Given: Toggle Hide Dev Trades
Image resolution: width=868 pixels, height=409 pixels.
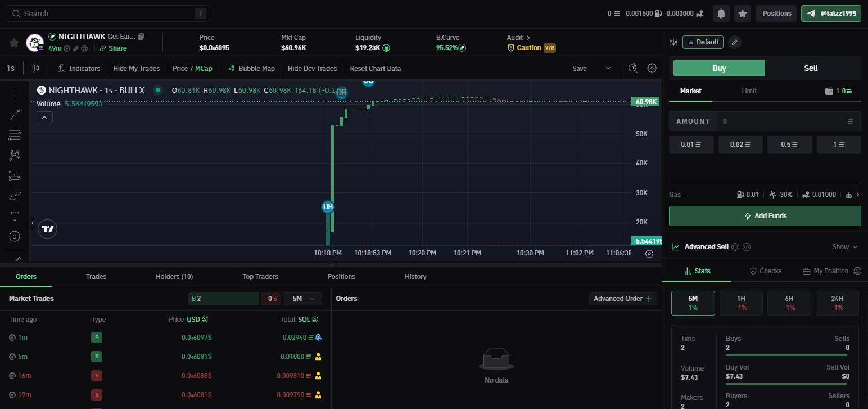Looking at the screenshot, I should [312, 68].
